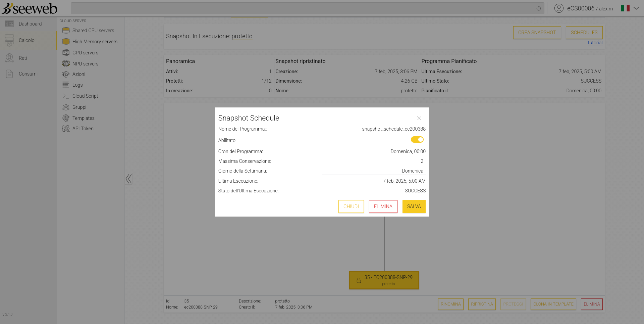Click the top search bar field
Viewport: 644px width, 324px height.
(x=302, y=8)
